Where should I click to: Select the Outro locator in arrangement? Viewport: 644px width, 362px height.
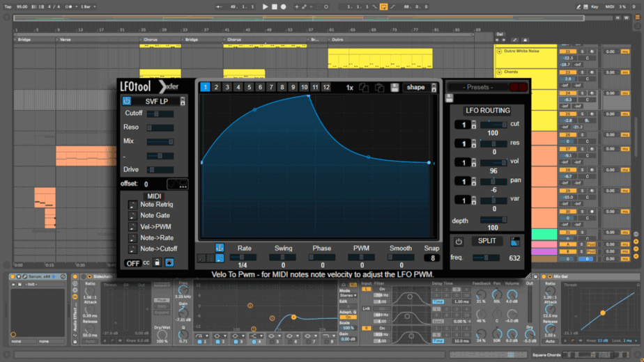(x=337, y=40)
